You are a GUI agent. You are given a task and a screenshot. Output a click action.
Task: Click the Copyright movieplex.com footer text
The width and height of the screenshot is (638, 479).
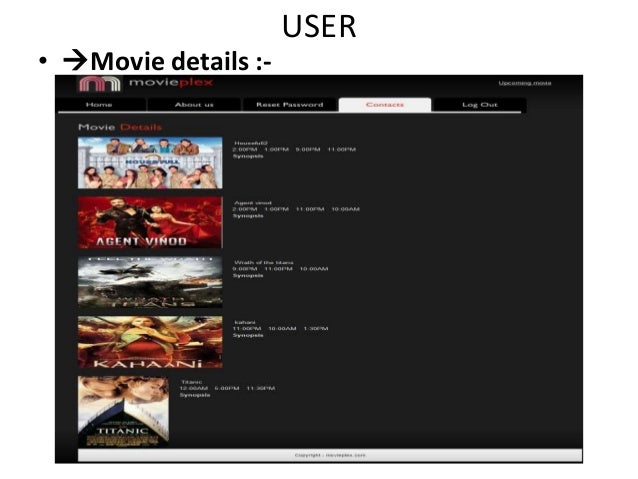click(330, 455)
